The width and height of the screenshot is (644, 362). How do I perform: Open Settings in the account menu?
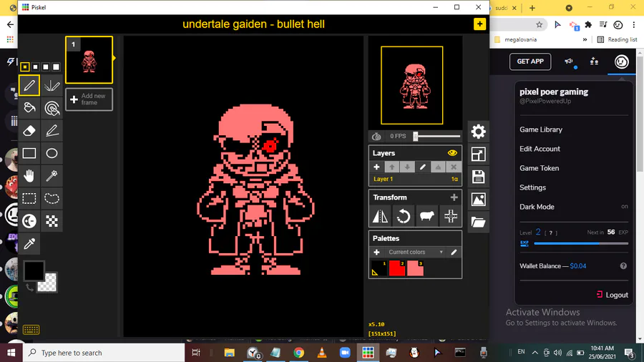532,187
